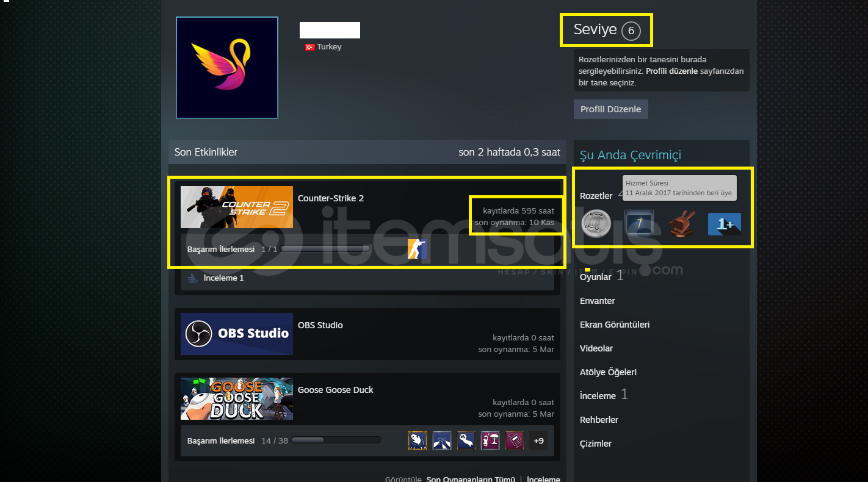
Task: Open the Rozetler badges link
Action: (596, 196)
